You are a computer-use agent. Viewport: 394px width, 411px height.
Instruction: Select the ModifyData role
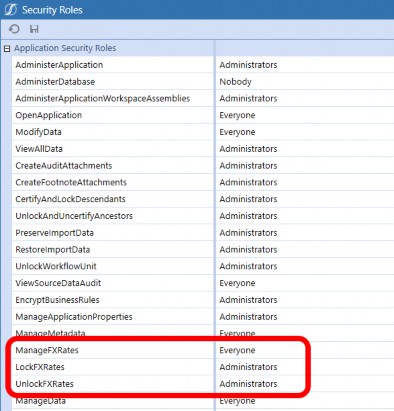(x=38, y=132)
